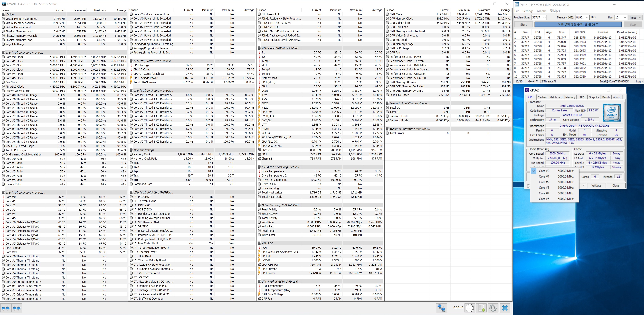Choose Core #3 in the core list
The image size is (644, 315).
coord(544,188)
